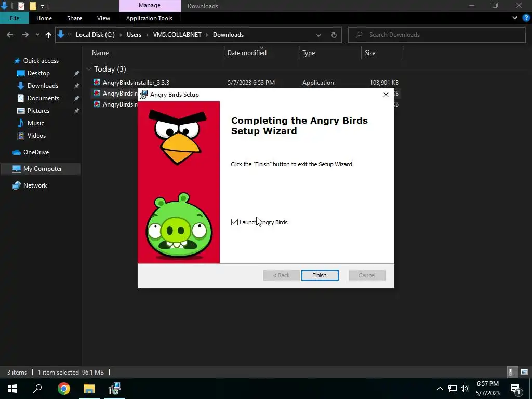This screenshot has height=399, width=532.
Task: Expand the ribbon with the chevron
Action: 515,18
